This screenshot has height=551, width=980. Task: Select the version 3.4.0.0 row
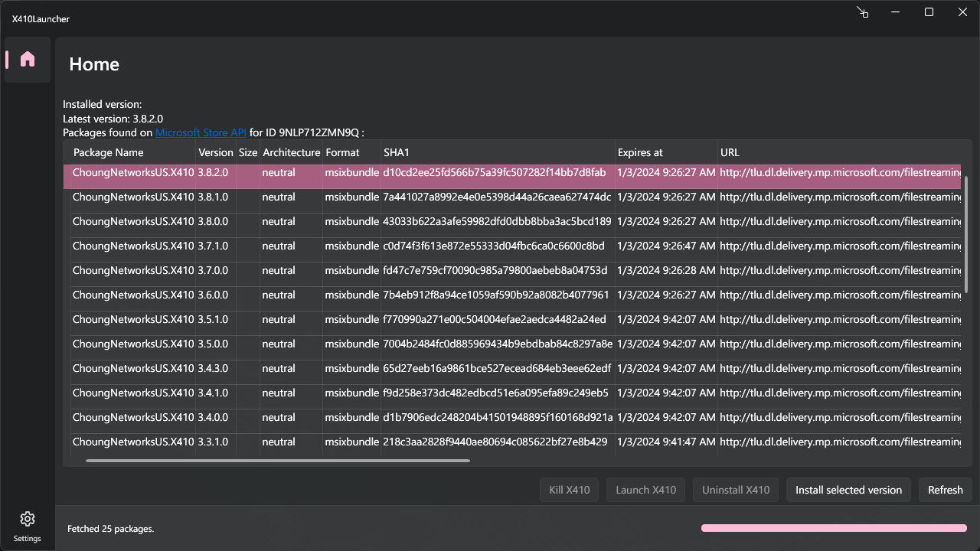click(x=512, y=421)
